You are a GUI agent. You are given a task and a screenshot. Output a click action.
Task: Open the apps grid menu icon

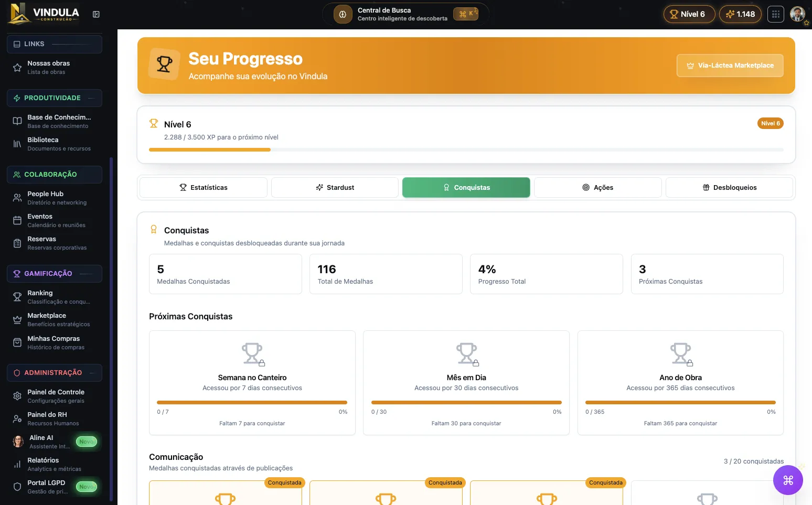[775, 14]
